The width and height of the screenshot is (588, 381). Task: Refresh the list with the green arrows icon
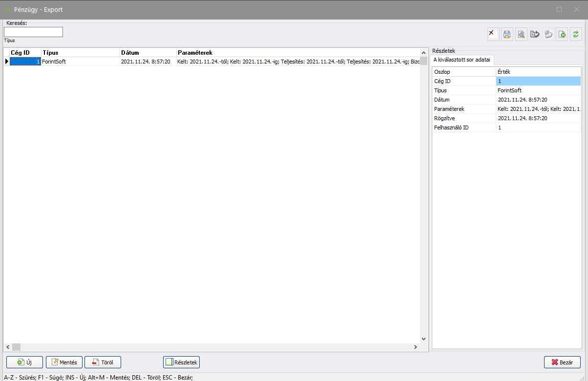click(576, 34)
